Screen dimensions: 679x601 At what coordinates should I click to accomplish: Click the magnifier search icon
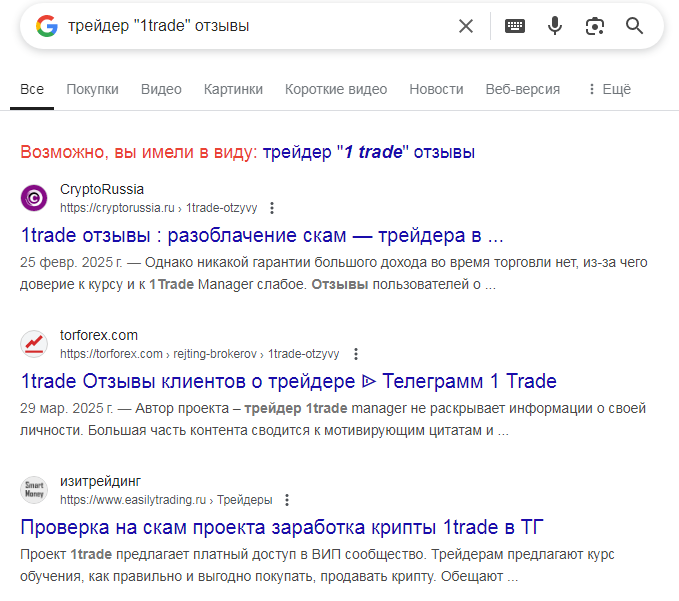point(634,26)
